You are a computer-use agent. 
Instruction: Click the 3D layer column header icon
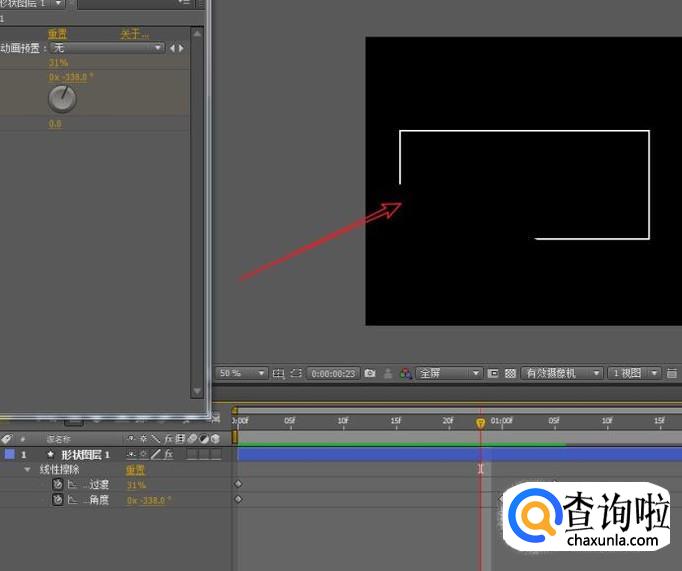click(x=215, y=439)
